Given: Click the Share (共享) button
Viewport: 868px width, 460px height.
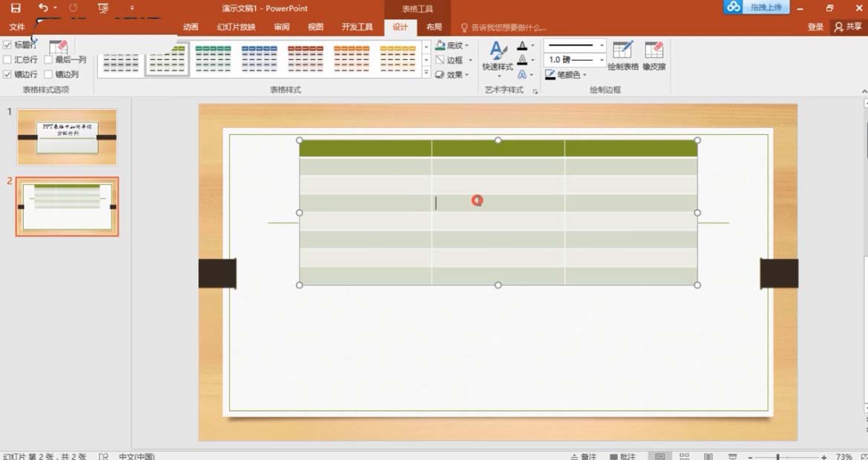Looking at the screenshot, I should pos(848,27).
